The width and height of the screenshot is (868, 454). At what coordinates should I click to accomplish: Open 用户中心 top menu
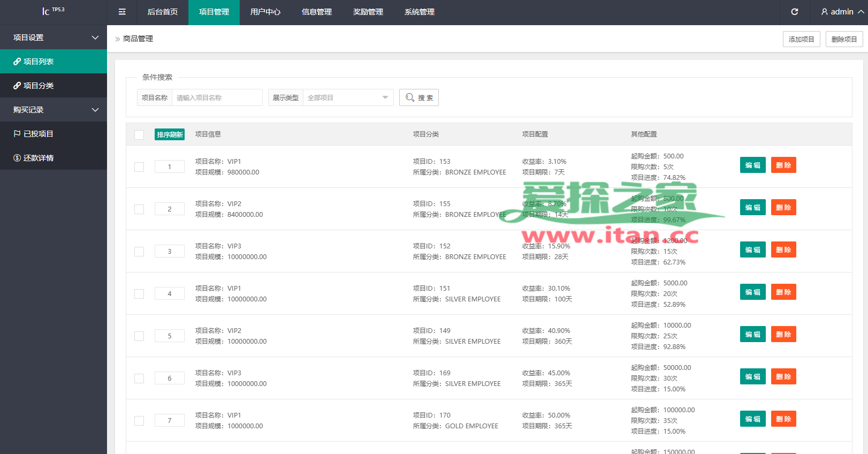[x=265, y=12]
